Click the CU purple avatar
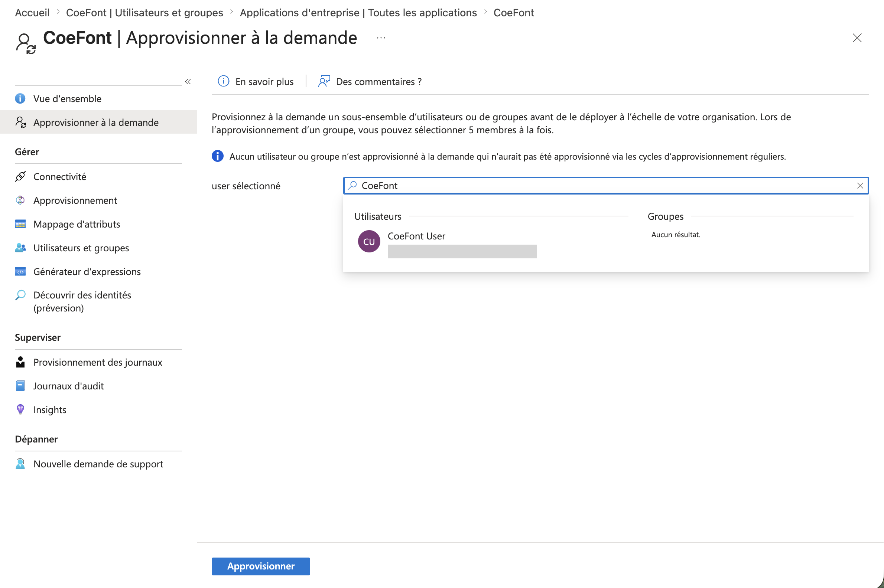This screenshot has height=588, width=884. point(369,241)
